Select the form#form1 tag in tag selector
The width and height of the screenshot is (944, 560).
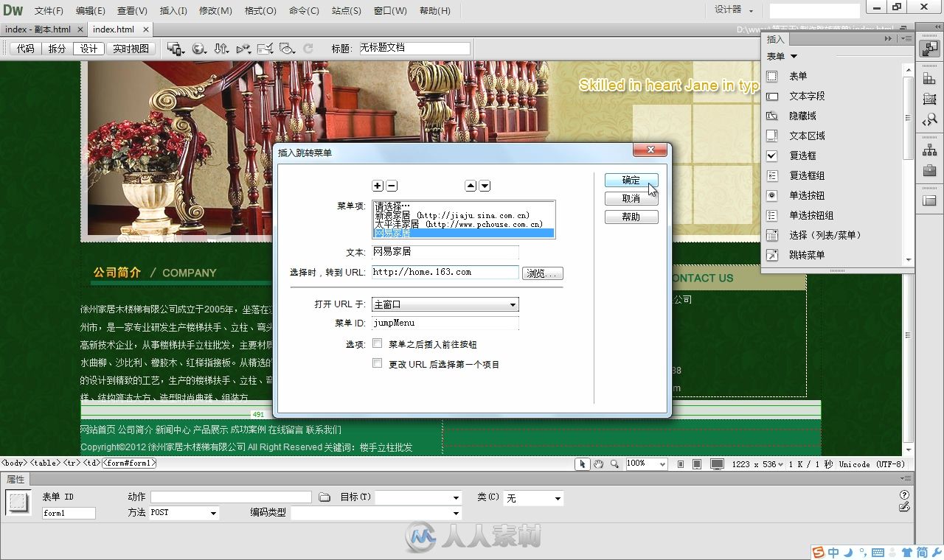(129, 463)
